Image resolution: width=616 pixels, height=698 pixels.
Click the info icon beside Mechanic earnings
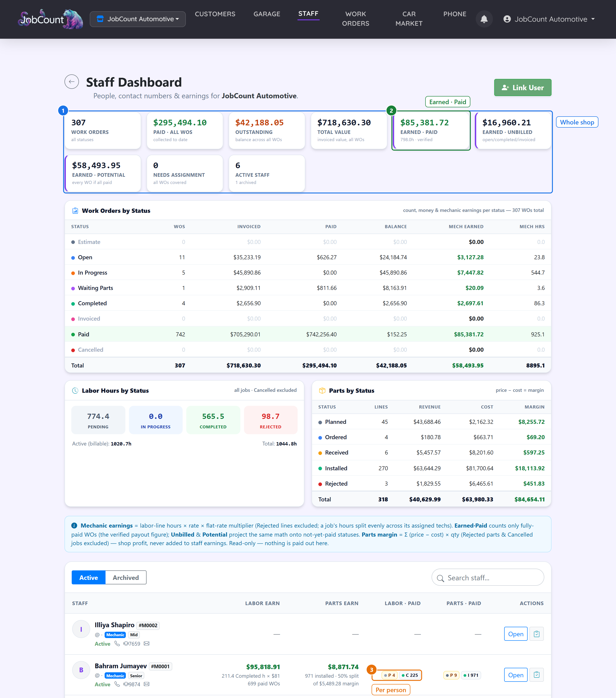74,526
